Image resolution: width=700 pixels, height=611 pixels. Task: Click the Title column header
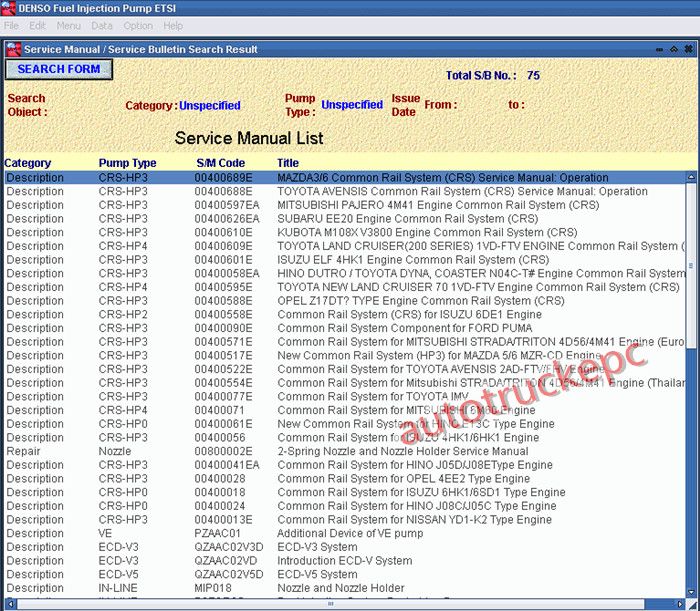pos(288,163)
